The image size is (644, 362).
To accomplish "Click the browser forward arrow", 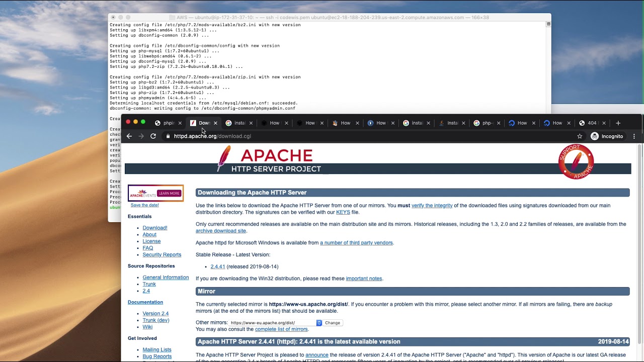I will click(x=141, y=136).
